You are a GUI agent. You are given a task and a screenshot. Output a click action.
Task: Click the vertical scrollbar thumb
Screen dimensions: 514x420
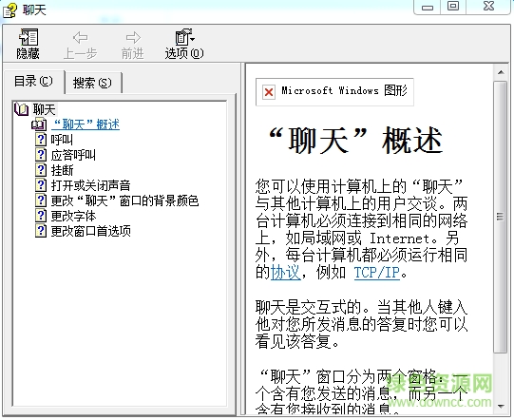(501, 217)
